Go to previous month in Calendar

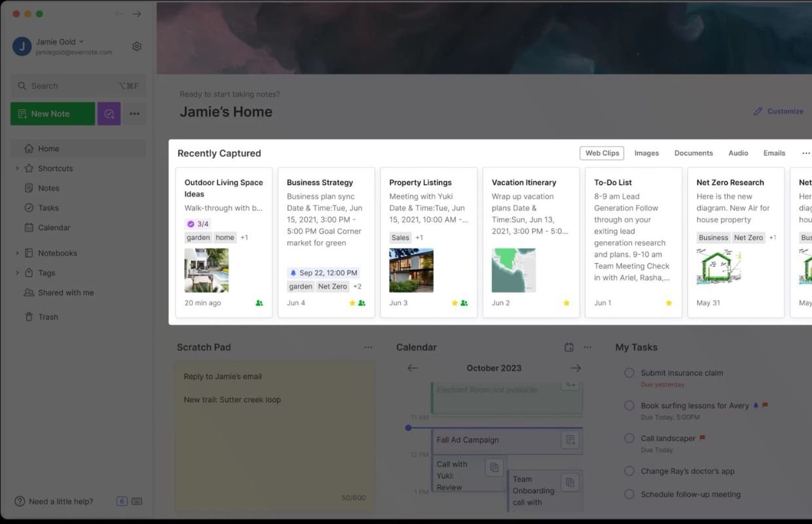point(412,368)
